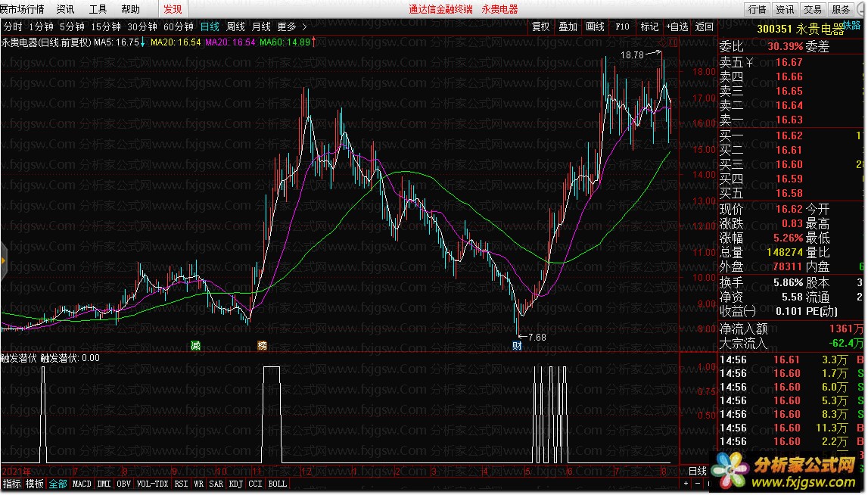Open F10 company info
This screenshot has height=495, width=868.
click(x=622, y=26)
